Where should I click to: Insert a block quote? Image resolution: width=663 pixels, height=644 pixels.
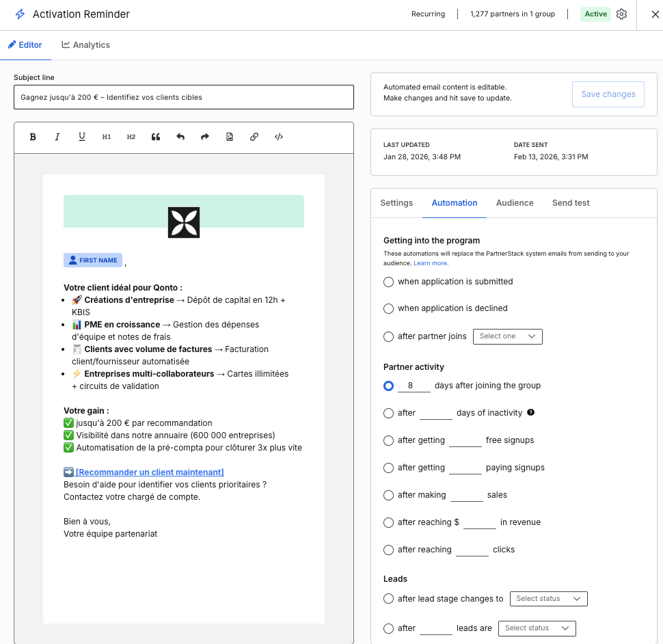[156, 137]
